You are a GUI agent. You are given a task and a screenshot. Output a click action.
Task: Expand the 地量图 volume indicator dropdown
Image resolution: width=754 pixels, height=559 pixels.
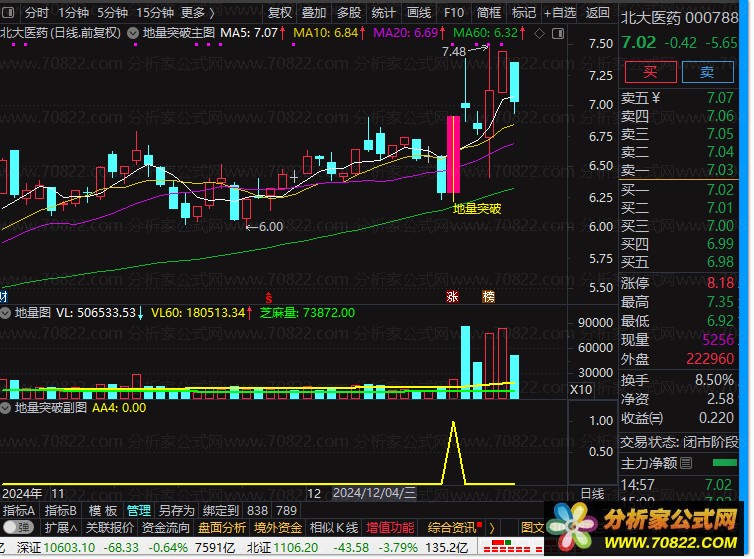pos(6,313)
